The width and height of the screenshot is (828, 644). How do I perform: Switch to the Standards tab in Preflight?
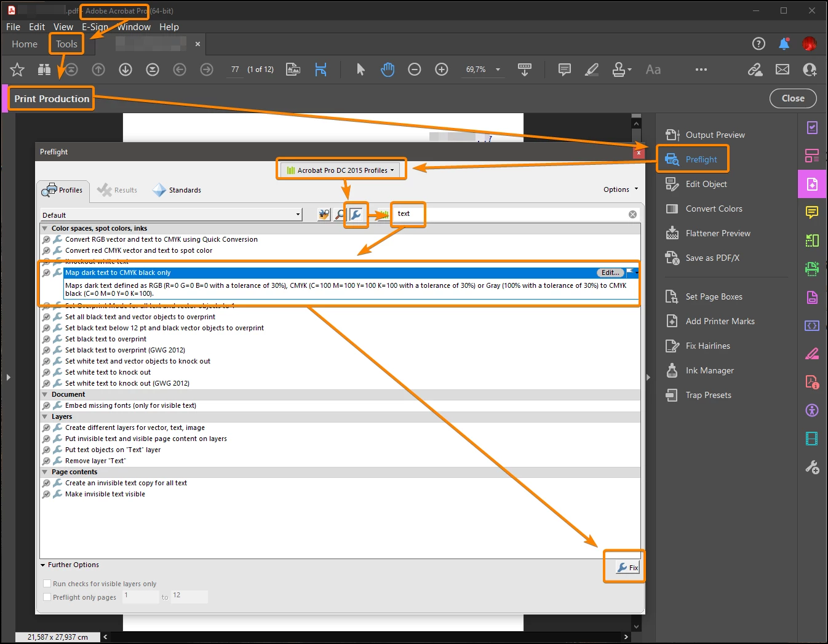[x=177, y=190]
